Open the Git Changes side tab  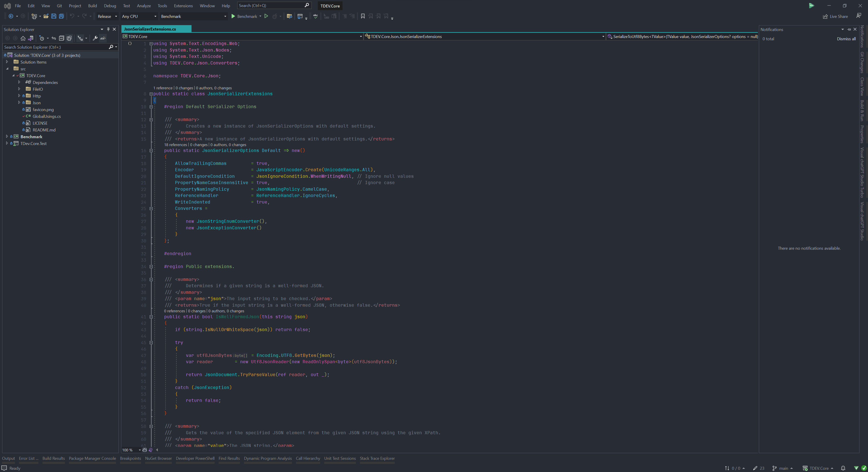(862, 63)
